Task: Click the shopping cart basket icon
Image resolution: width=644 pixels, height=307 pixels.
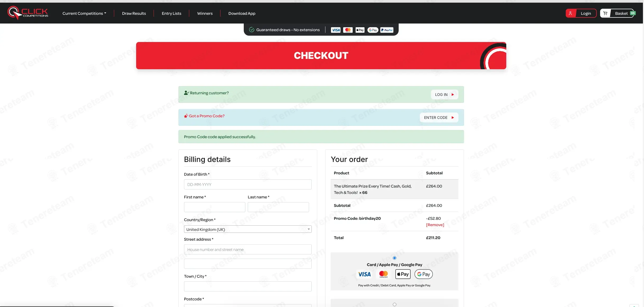Action: click(605, 13)
